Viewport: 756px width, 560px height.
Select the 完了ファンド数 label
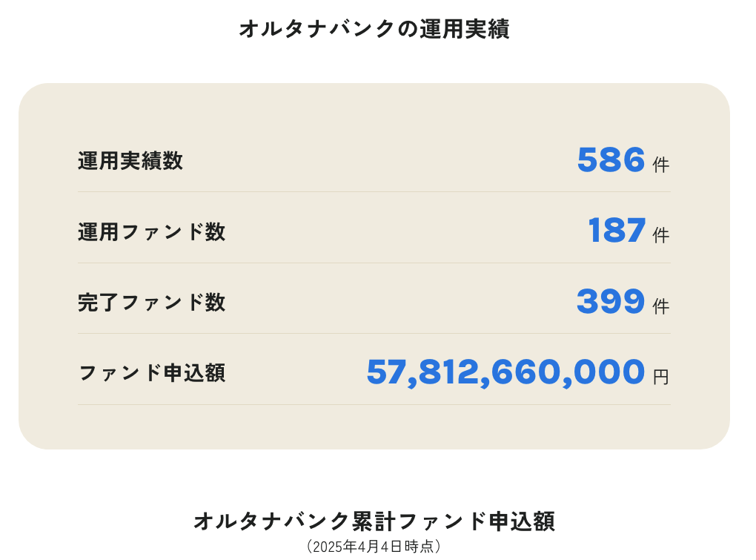[151, 303]
